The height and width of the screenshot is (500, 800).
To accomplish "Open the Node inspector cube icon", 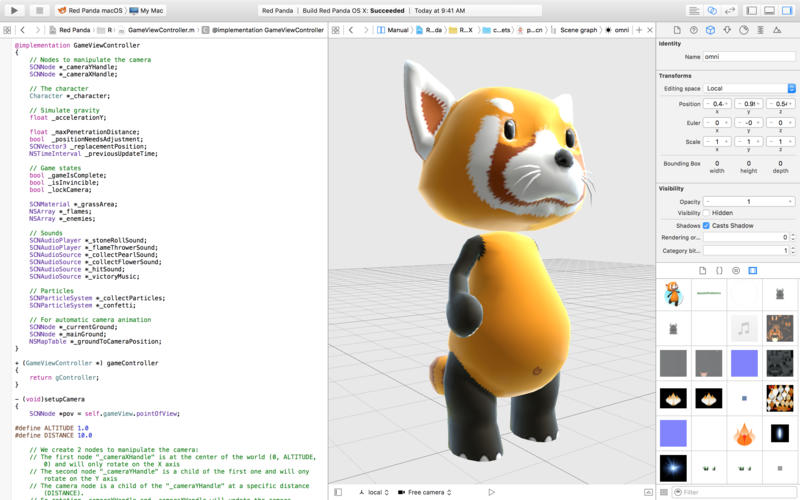I will (709, 30).
